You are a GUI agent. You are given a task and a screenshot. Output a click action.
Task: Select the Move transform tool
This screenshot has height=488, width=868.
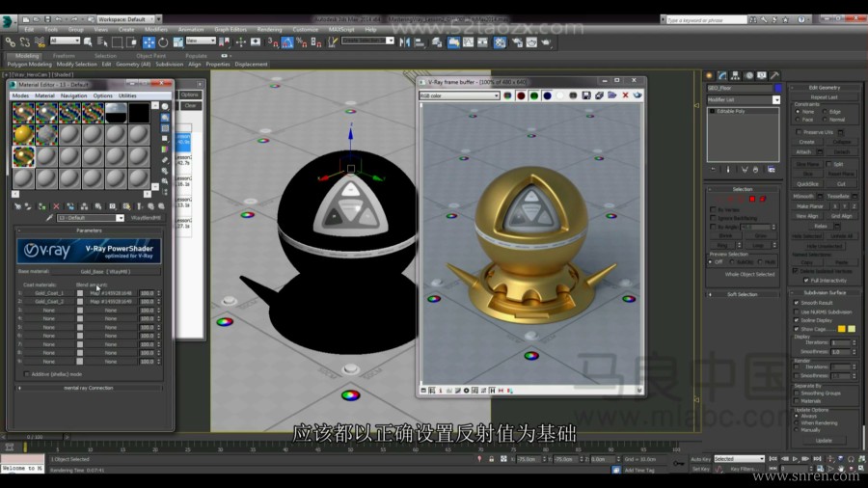(149, 41)
